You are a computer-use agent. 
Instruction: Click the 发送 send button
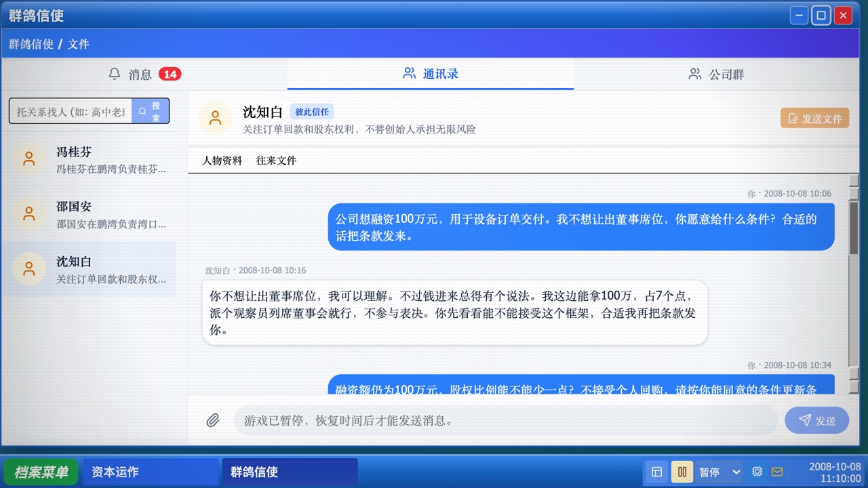[x=816, y=420]
